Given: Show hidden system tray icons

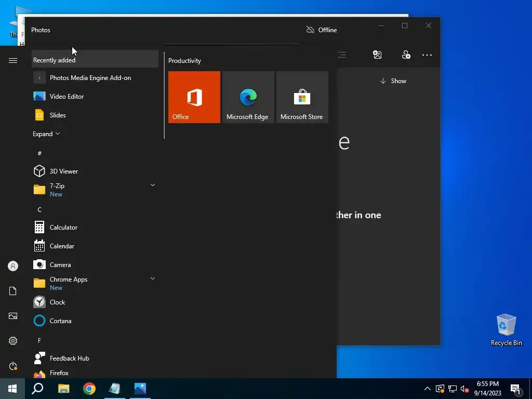Looking at the screenshot, I should point(428,389).
